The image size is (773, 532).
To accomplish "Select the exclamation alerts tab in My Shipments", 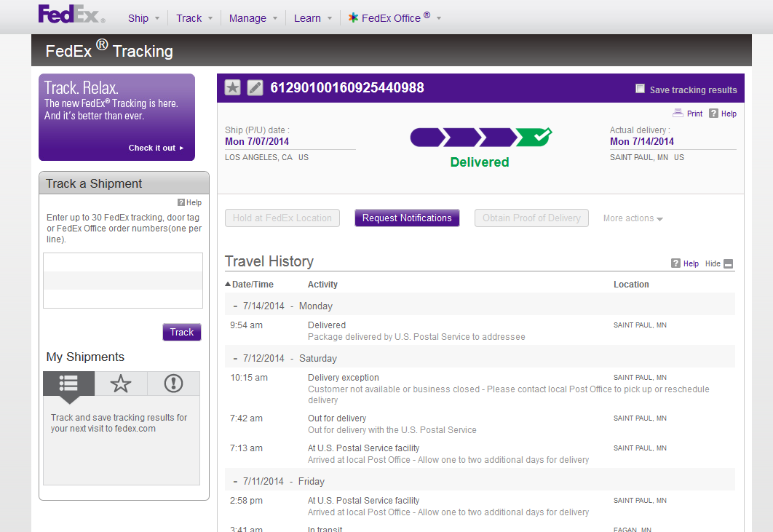I will [173, 383].
